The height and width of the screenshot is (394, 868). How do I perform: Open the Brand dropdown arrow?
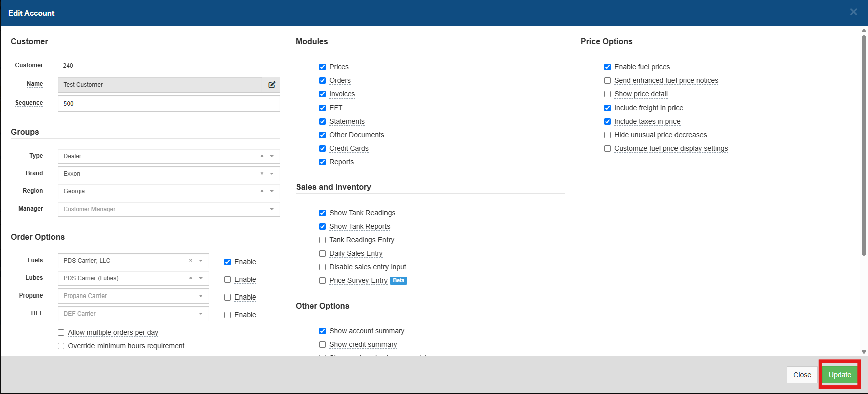[x=272, y=174]
